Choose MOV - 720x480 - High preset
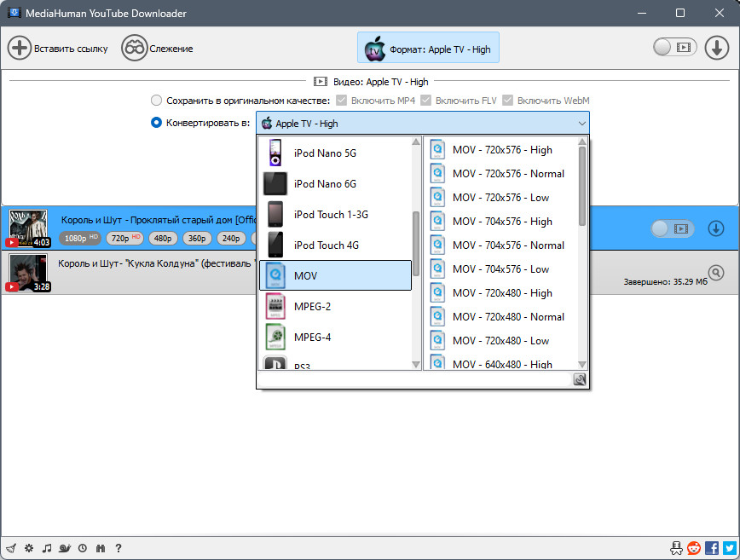Screen dimensions: 740x560 tap(500, 293)
